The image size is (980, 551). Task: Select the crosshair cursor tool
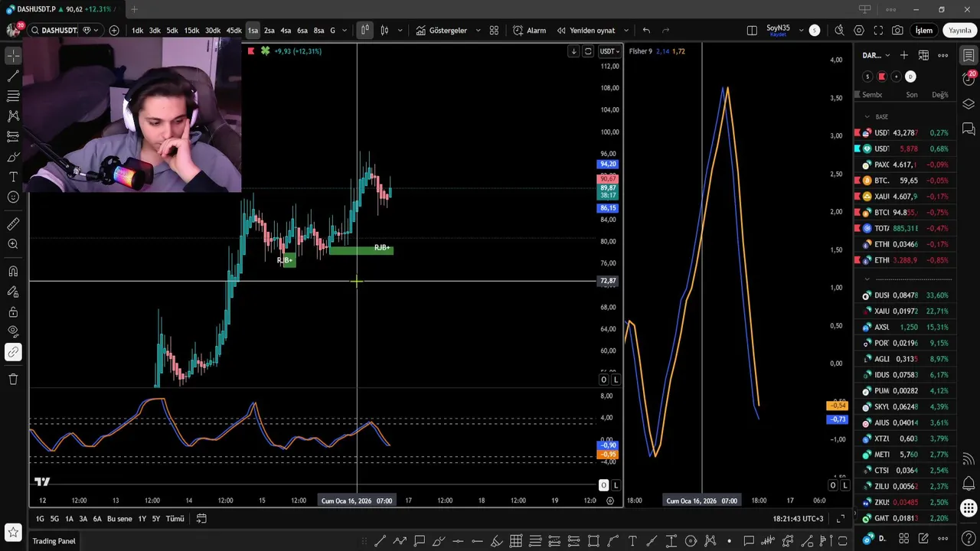13,56
